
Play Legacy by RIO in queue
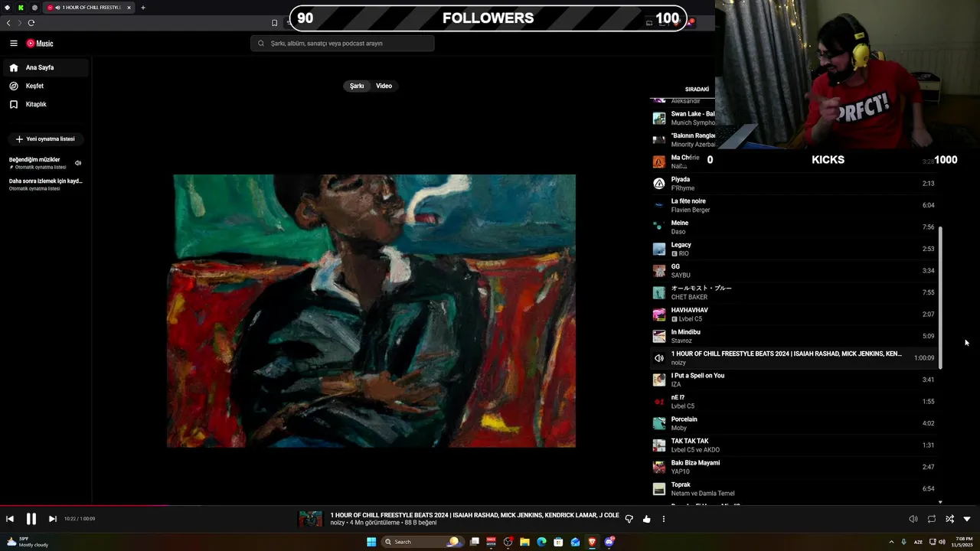[793, 249]
